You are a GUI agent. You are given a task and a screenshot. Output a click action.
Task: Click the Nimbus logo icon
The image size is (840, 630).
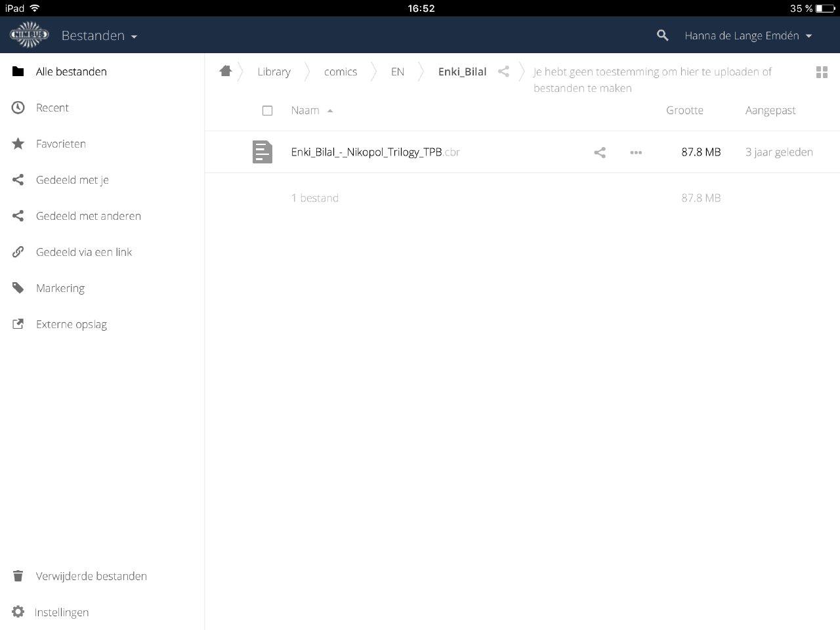(x=30, y=35)
